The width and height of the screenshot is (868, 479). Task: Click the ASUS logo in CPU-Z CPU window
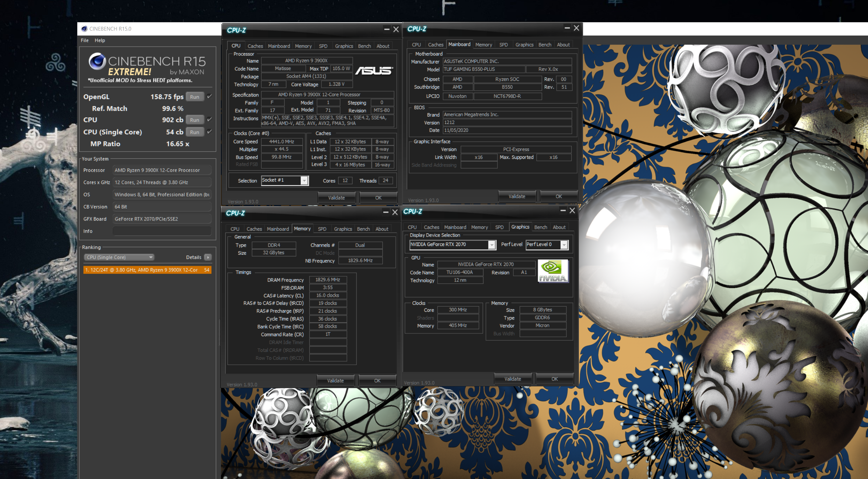coord(374,71)
